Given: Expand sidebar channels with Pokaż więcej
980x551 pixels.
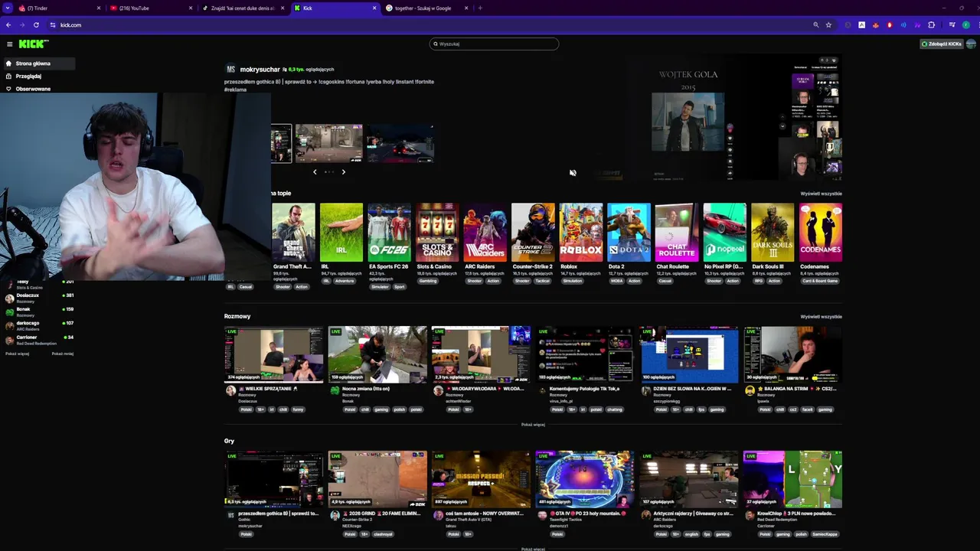Looking at the screenshot, I should (17, 354).
